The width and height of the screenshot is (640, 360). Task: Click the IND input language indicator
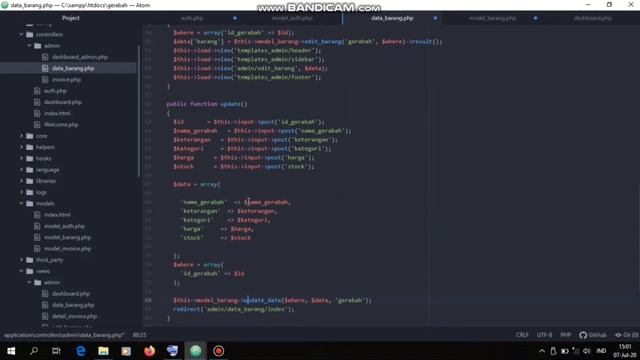point(601,351)
